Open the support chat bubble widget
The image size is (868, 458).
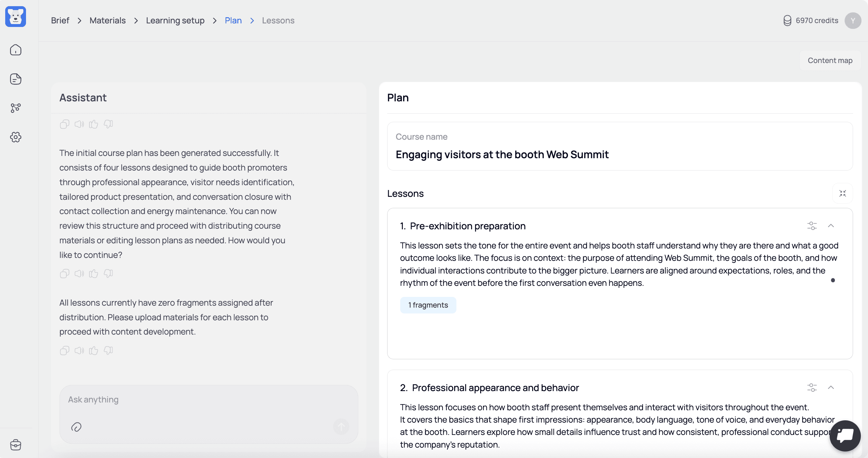[x=845, y=436]
